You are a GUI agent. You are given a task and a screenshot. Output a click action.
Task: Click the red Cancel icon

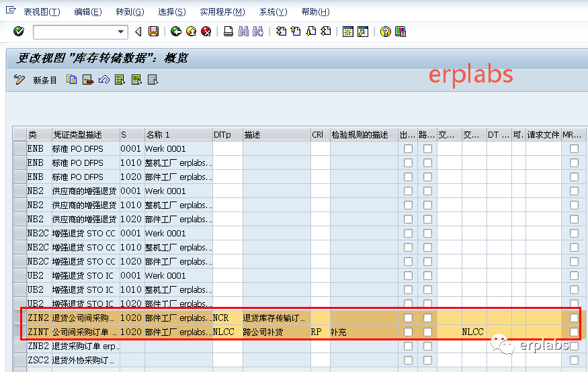[206, 32]
